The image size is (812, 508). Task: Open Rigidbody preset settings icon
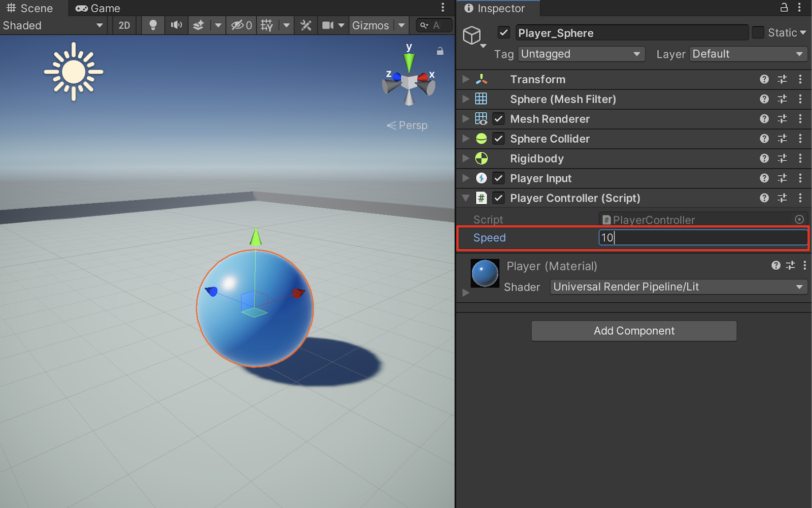[x=782, y=158]
